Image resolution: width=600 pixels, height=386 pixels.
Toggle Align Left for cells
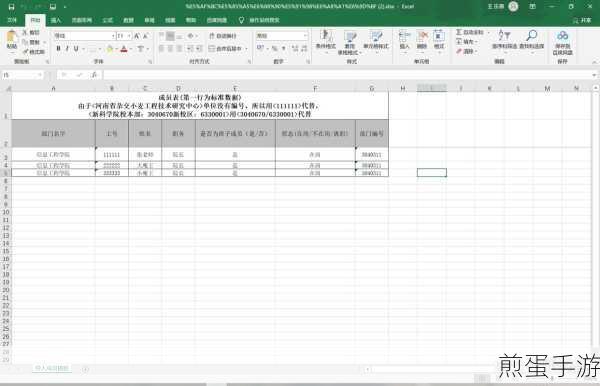click(161, 49)
